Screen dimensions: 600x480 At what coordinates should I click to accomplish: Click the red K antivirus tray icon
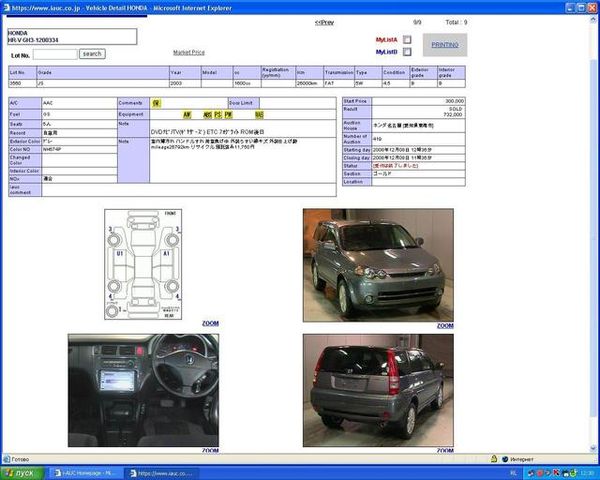pos(556,473)
